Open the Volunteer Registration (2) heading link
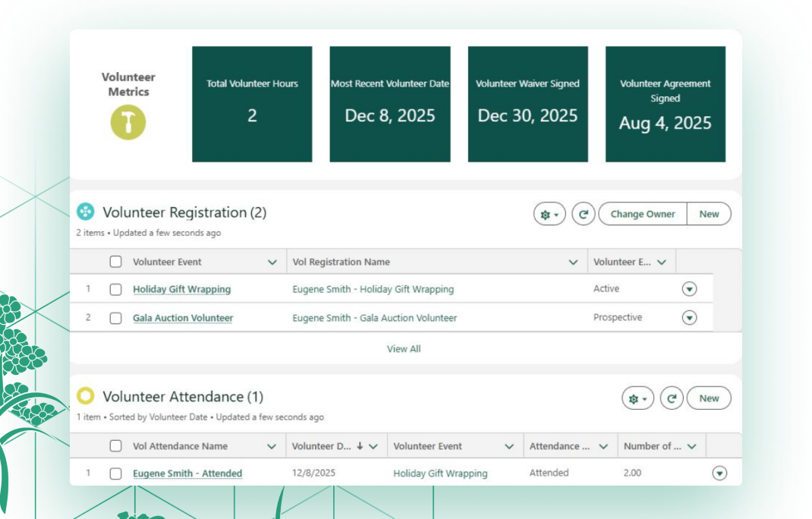This screenshot has height=519, width=812. 184,212
